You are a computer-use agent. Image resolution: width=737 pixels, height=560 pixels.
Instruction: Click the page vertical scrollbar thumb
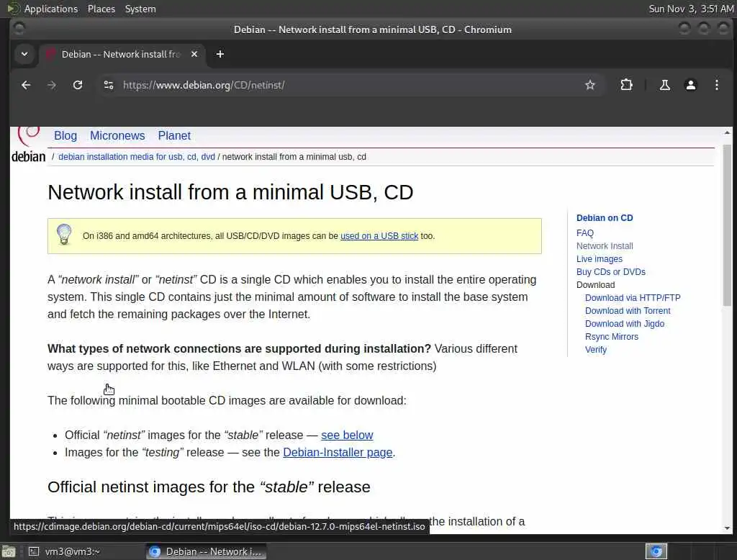point(727,226)
